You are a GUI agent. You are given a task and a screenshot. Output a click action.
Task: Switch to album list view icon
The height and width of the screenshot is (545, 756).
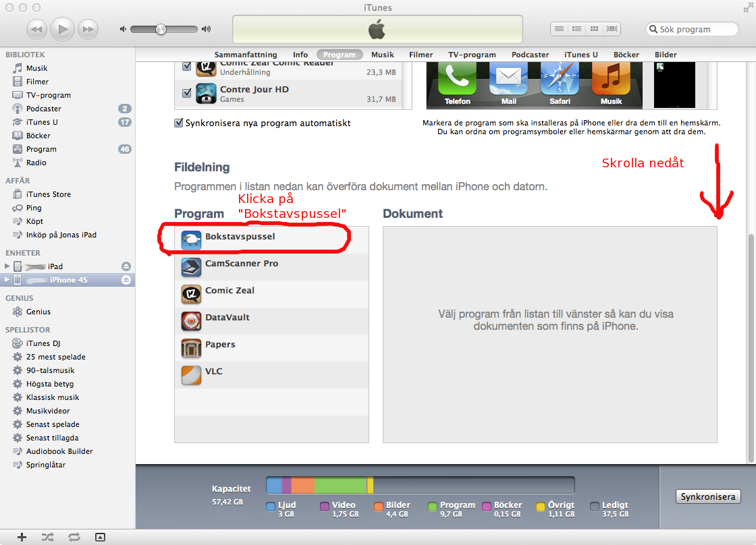[x=576, y=29]
